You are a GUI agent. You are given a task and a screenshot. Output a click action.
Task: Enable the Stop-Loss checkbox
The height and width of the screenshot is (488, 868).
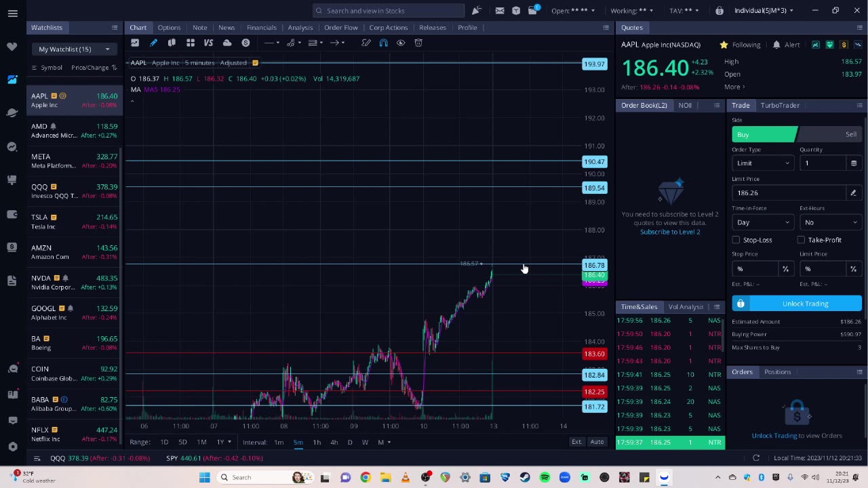point(736,240)
